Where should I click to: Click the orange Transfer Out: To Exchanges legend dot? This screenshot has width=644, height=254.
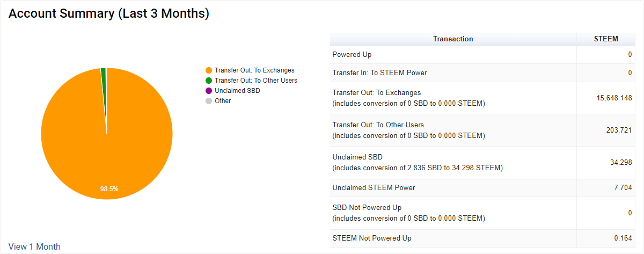[209, 70]
